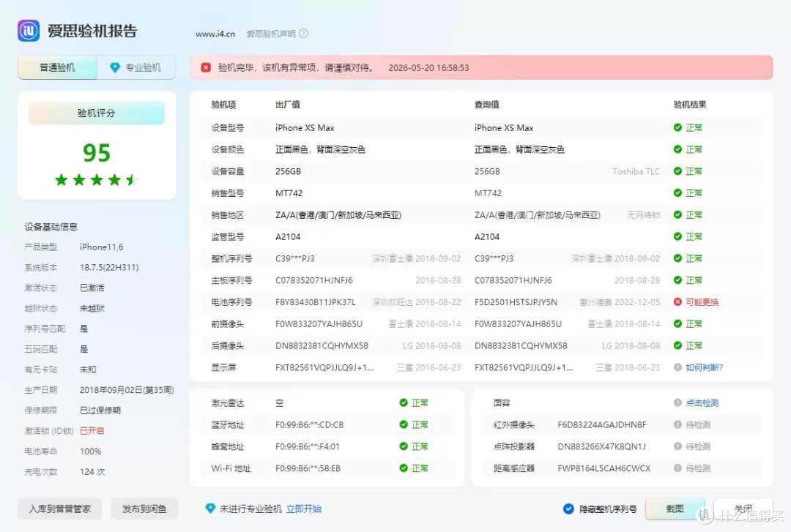
Task: Click the 爱思 i4 app logo icon
Action: [x=29, y=31]
